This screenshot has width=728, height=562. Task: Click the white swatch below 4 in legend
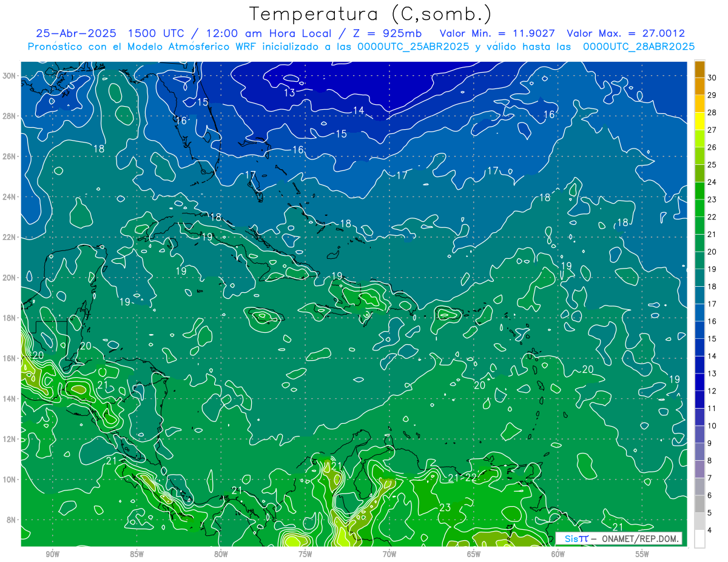699,539
